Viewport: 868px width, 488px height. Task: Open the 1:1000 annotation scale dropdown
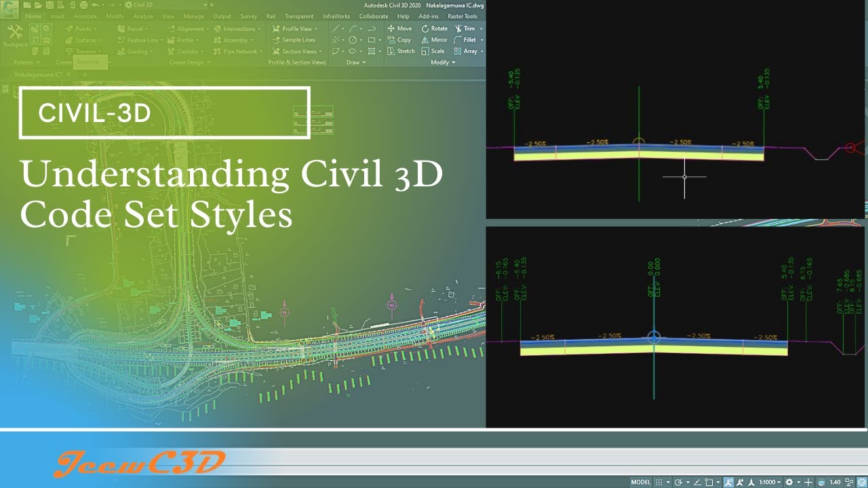click(x=770, y=482)
